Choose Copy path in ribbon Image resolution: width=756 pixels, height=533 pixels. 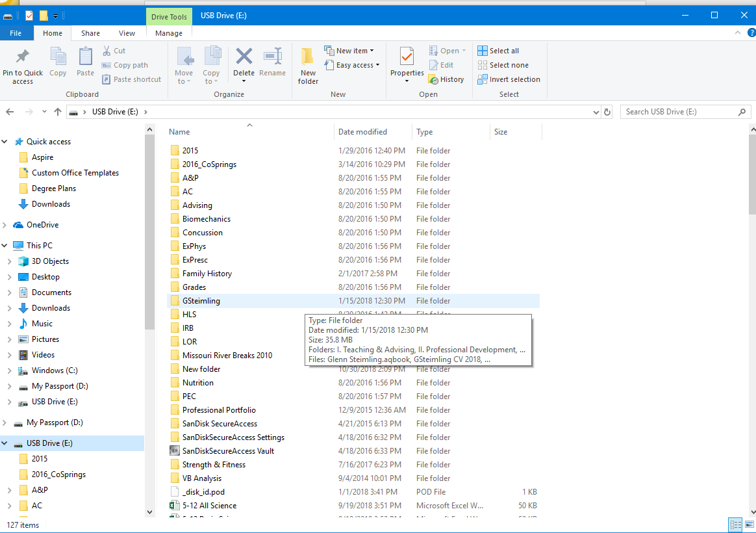tap(125, 65)
